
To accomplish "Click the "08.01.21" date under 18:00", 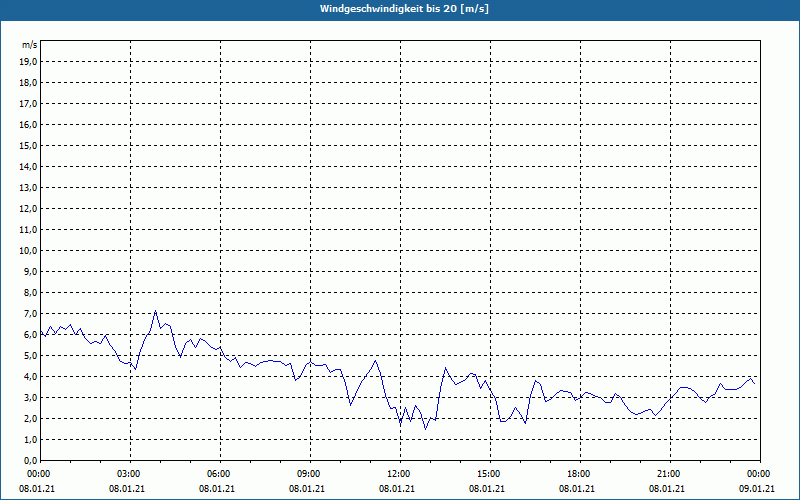I will [577, 489].
